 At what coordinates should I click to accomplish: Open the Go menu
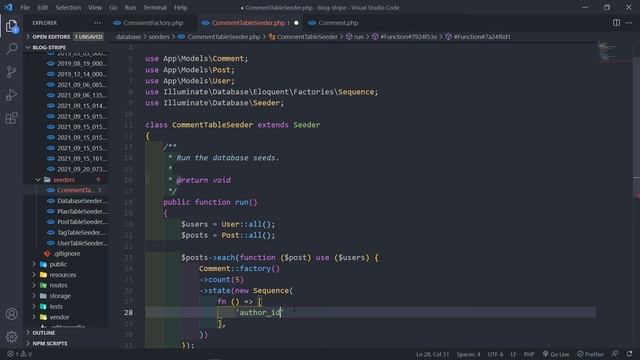coord(113,7)
